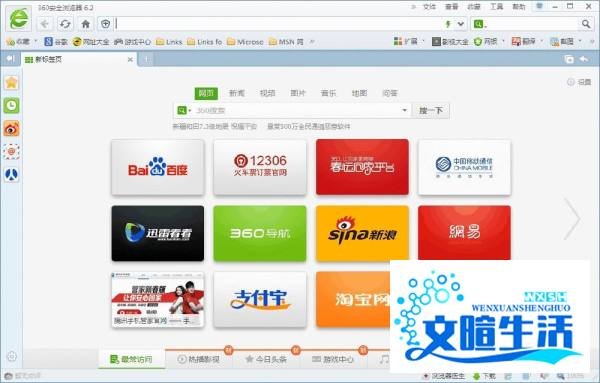Open the home page icon
Viewport: 600px width, 383px height.
[x=86, y=24]
